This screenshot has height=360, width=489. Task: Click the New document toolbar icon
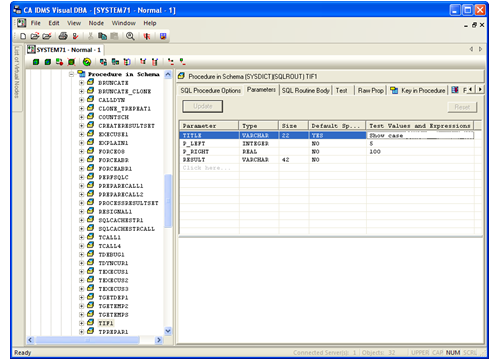click(23, 36)
